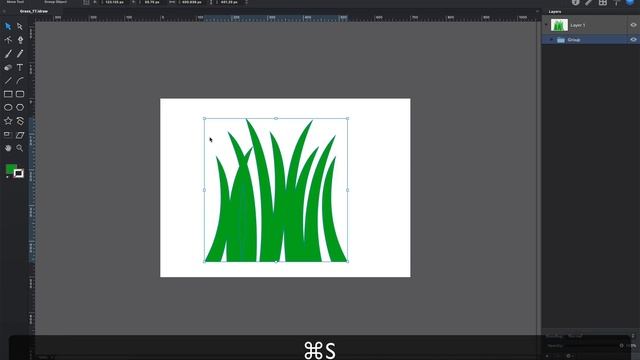
Task: Select the Pen tool
Action: coord(20,40)
